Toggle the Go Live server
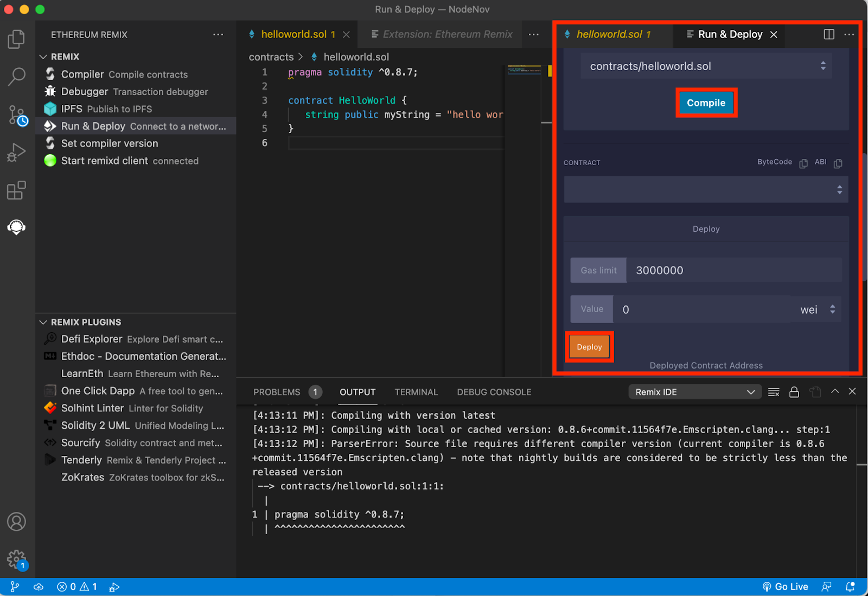This screenshot has width=868, height=596. click(x=786, y=586)
